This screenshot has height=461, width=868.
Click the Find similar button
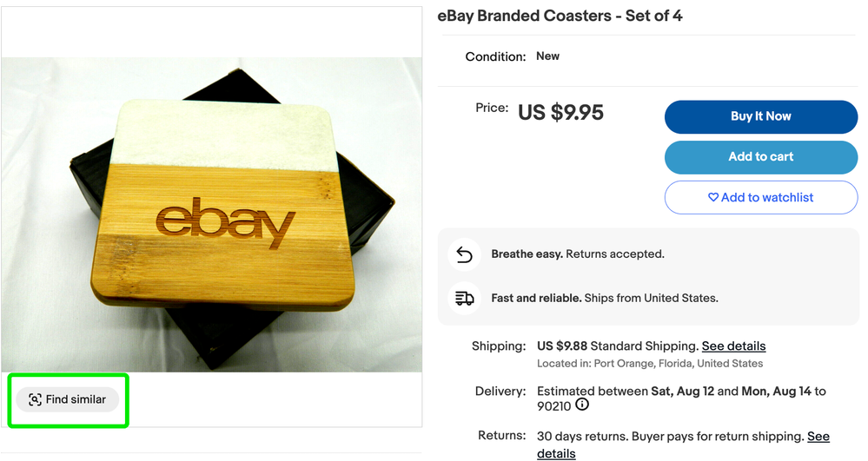click(x=68, y=399)
